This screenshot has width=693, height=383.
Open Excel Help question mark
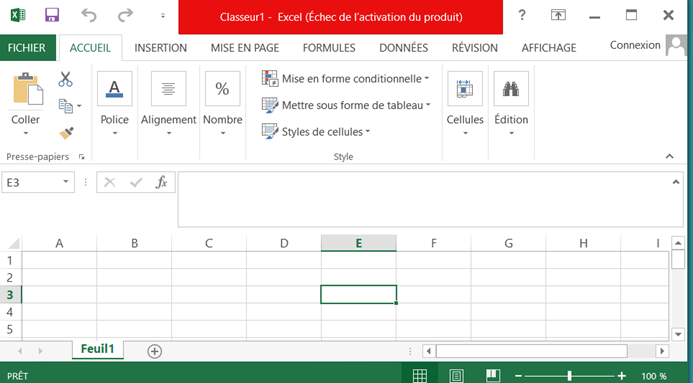[522, 15]
